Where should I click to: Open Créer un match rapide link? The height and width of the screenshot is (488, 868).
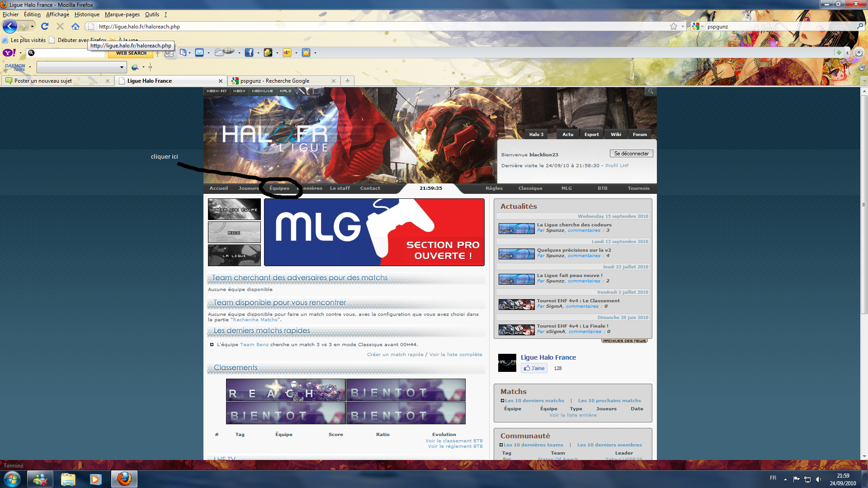pos(395,355)
